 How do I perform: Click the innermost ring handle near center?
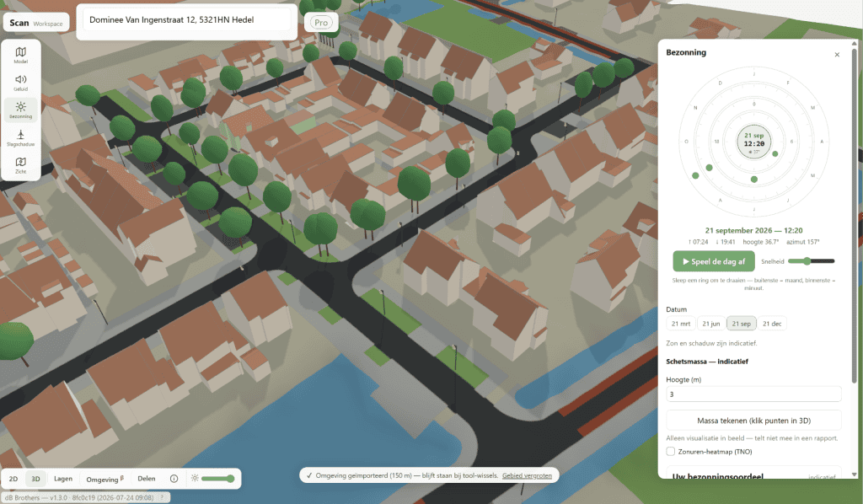coord(775,153)
